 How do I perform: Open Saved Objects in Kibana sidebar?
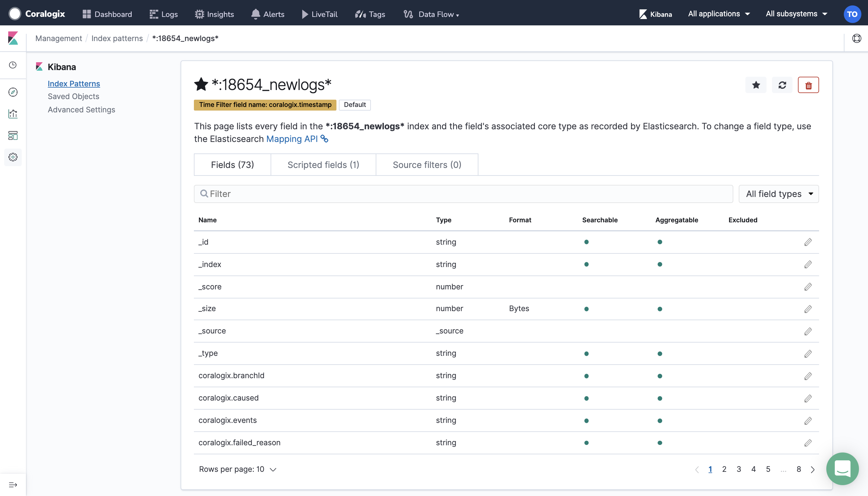[x=74, y=96]
